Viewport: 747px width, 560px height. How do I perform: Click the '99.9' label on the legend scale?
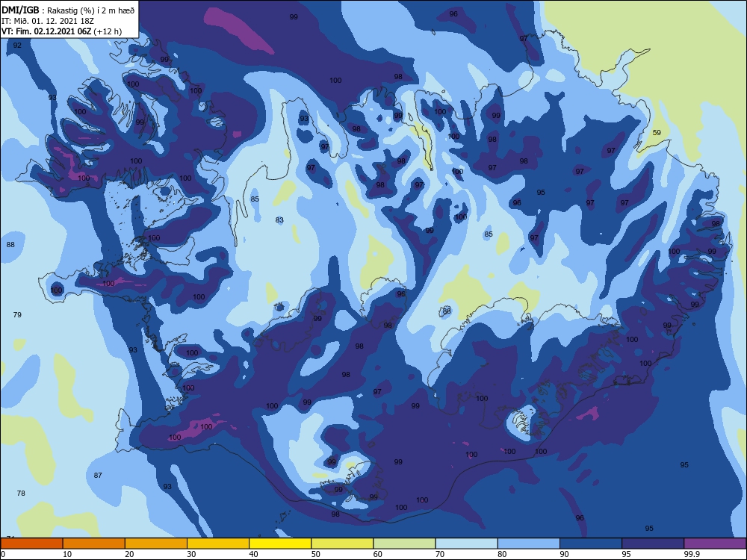point(691,554)
